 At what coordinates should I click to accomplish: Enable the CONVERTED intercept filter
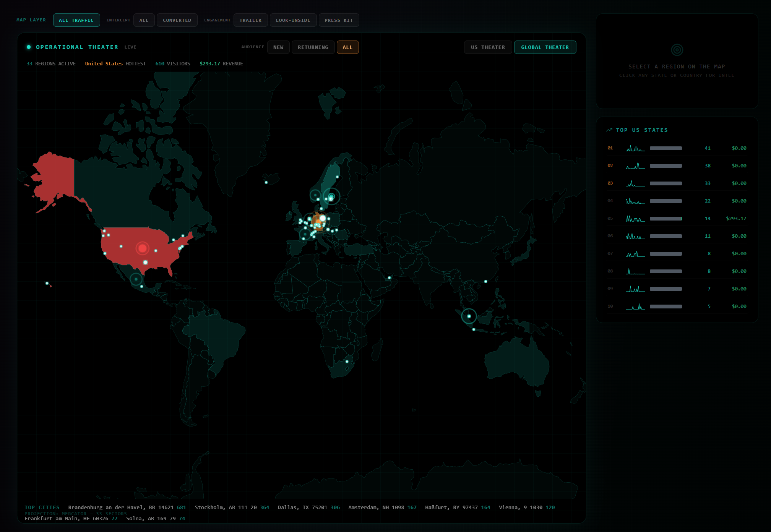pos(177,20)
